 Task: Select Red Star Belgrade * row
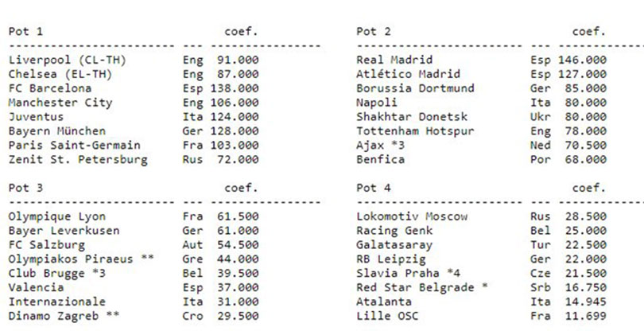pyautogui.click(x=481, y=288)
